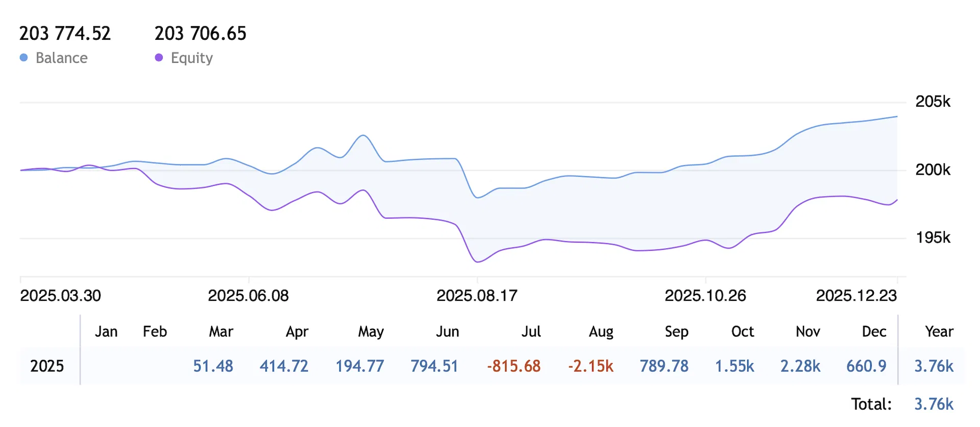The height and width of the screenshot is (427, 980).
Task: Click the Sep month column header
Action: (676, 332)
